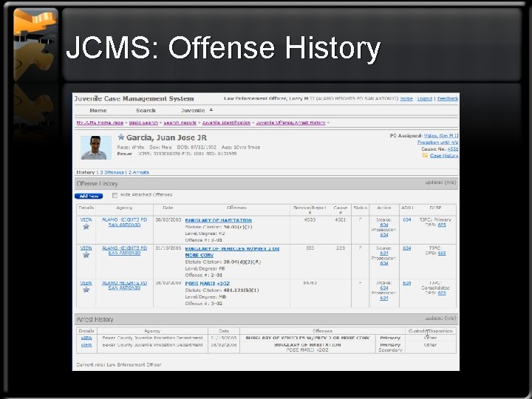Click the ADJU link in Burglary of Habitation row

[x=407, y=220]
